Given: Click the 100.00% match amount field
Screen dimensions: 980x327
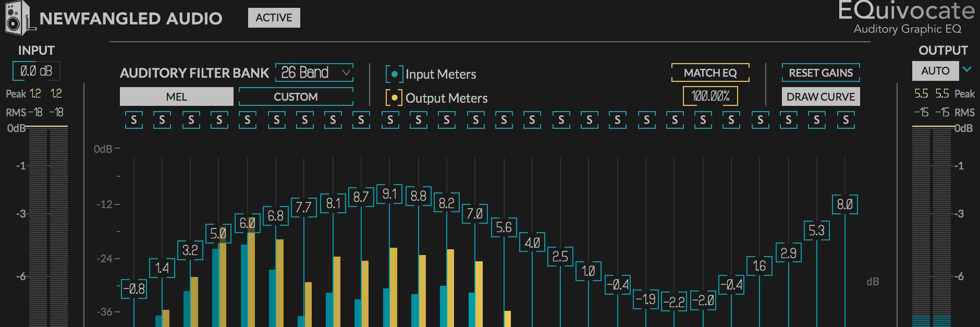Looking at the screenshot, I should [x=710, y=96].
